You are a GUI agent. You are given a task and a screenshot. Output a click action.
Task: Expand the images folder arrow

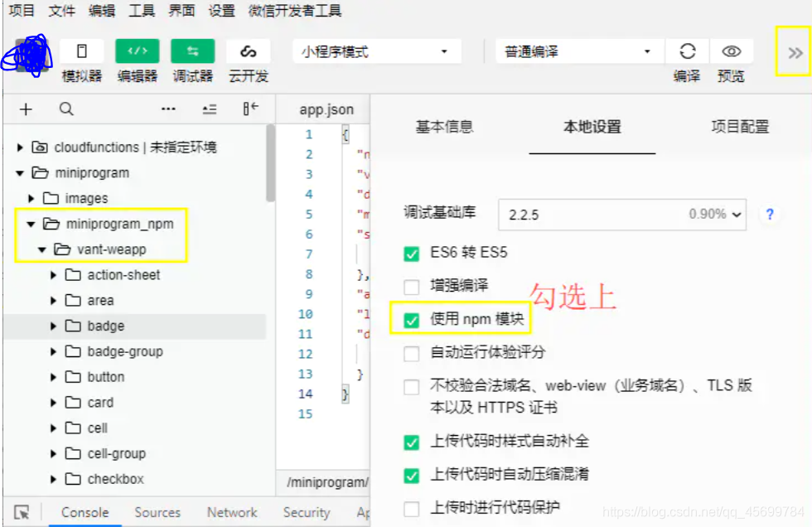[x=31, y=198]
